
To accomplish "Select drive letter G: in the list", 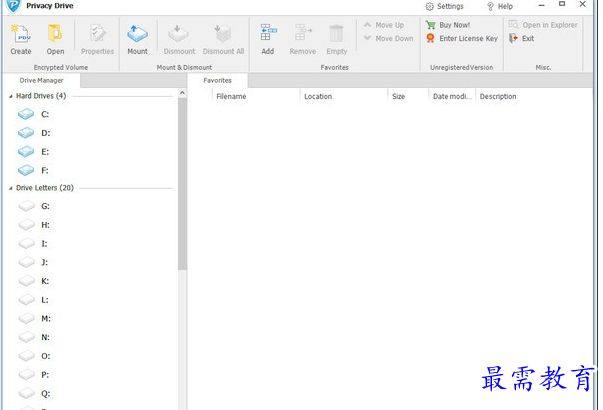I will point(45,206).
